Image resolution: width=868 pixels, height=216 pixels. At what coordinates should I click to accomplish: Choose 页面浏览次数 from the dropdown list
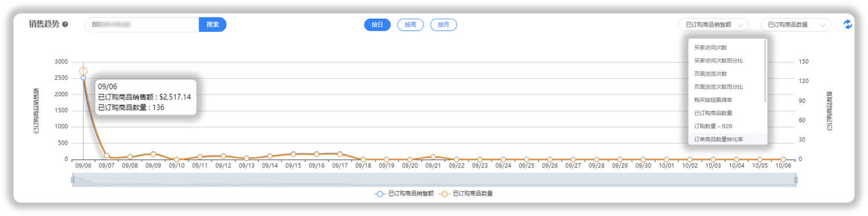pos(710,74)
